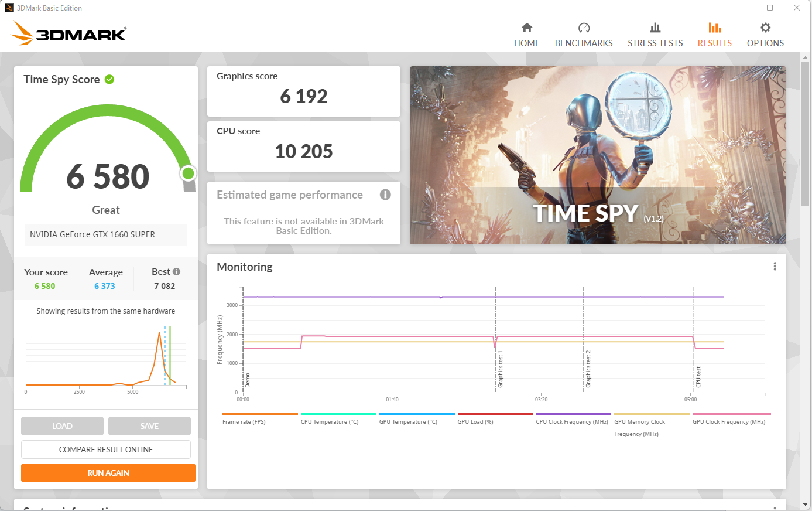Viewport: 812px width, 511px height.
Task: Click Compare Result Online
Action: coord(106,449)
